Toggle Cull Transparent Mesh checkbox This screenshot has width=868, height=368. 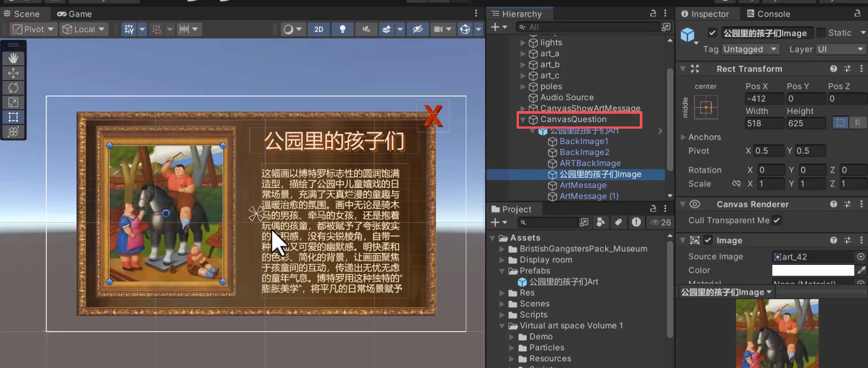pos(777,220)
